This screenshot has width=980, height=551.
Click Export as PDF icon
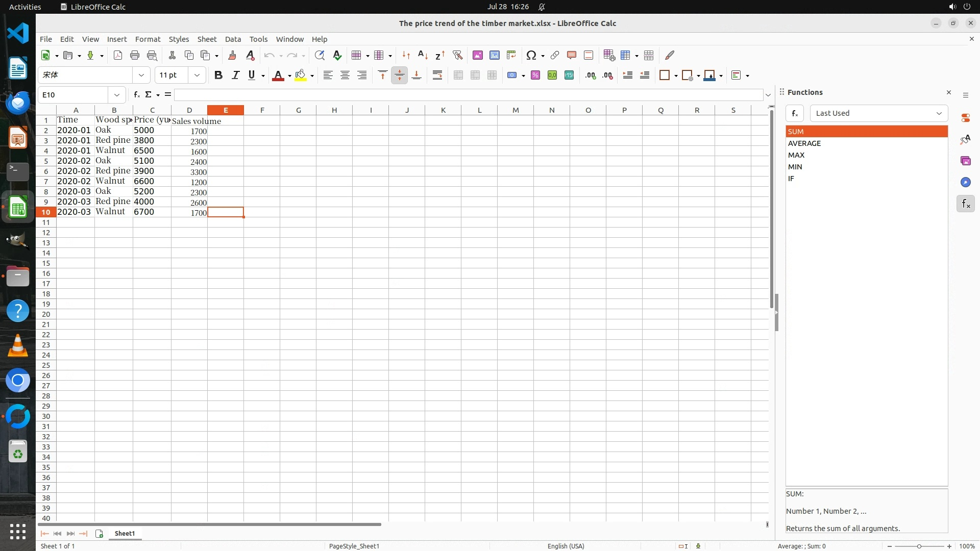[118, 55]
